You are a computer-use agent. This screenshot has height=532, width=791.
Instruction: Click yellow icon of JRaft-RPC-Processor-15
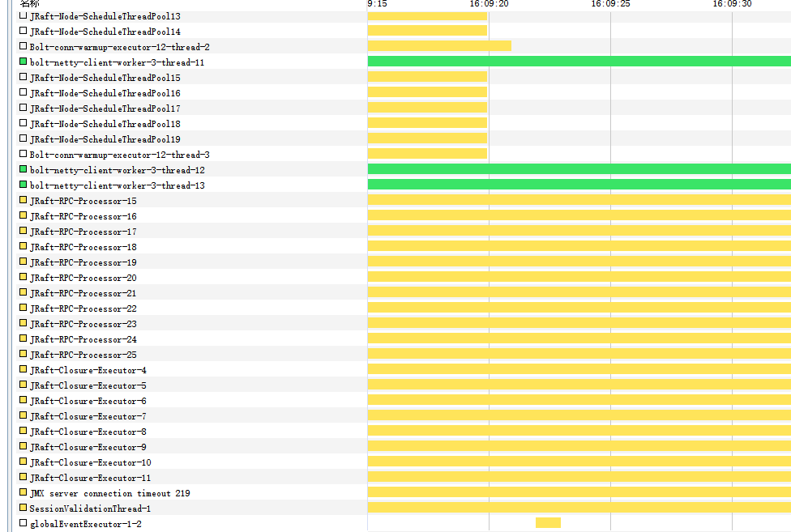(23, 200)
